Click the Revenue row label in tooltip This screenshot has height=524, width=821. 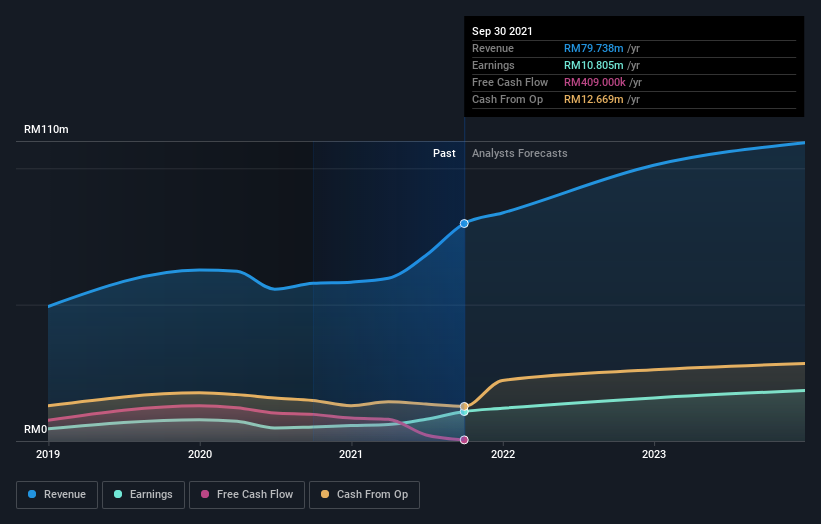point(493,48)
